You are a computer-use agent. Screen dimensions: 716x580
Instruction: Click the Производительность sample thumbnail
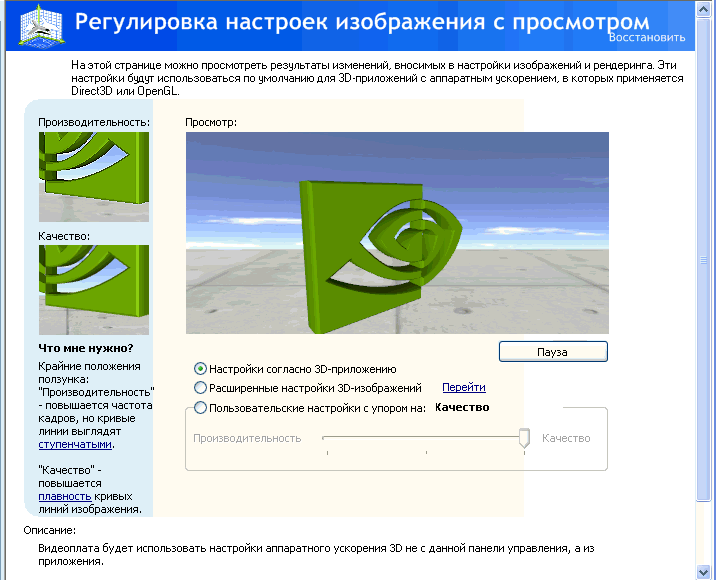pos(93,176)
